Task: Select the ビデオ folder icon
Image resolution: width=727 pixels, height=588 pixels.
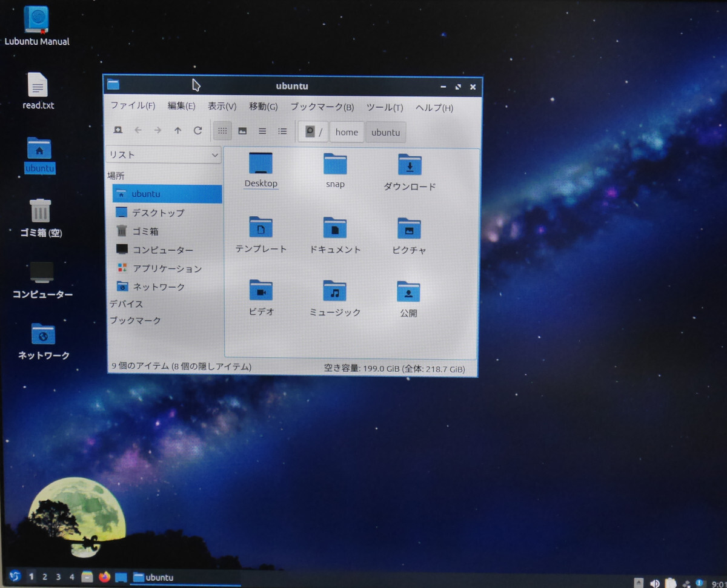Action: click(261, 298)
